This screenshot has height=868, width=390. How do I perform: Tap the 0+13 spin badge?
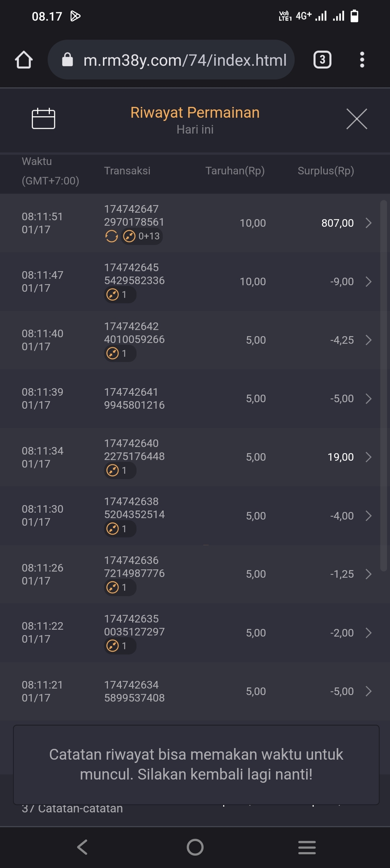(x=142, y=236)
